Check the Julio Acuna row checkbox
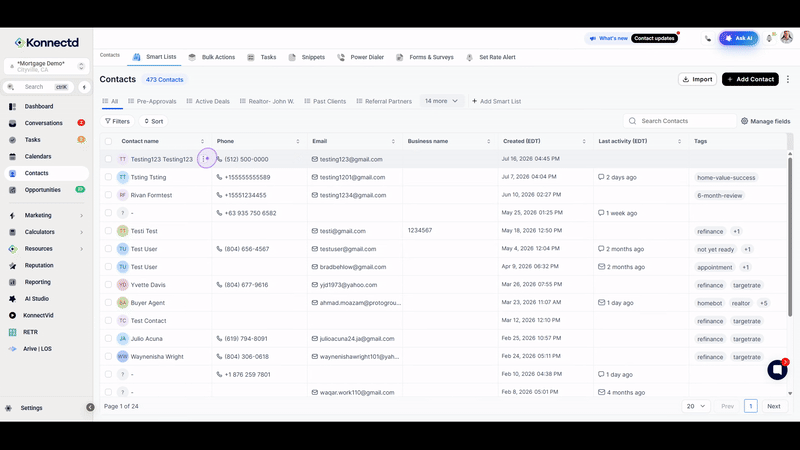Screen dimensions: 800x450 pos(108,339)
